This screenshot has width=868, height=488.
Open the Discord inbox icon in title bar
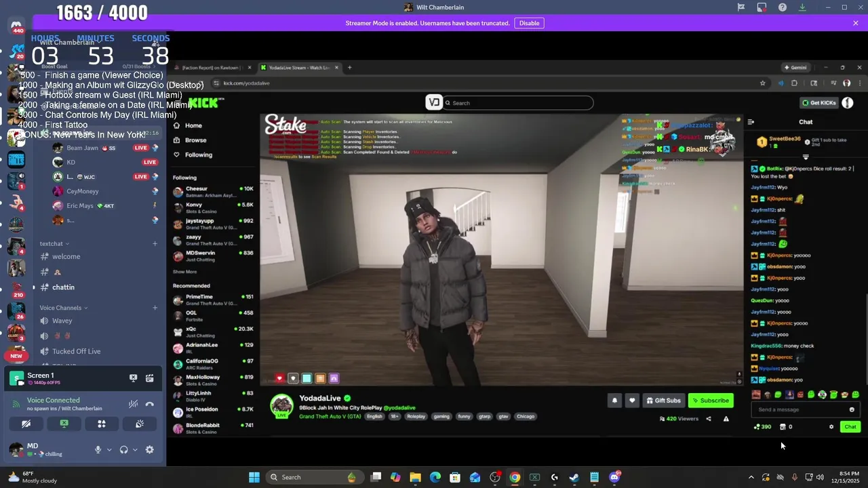click(762, 7)
